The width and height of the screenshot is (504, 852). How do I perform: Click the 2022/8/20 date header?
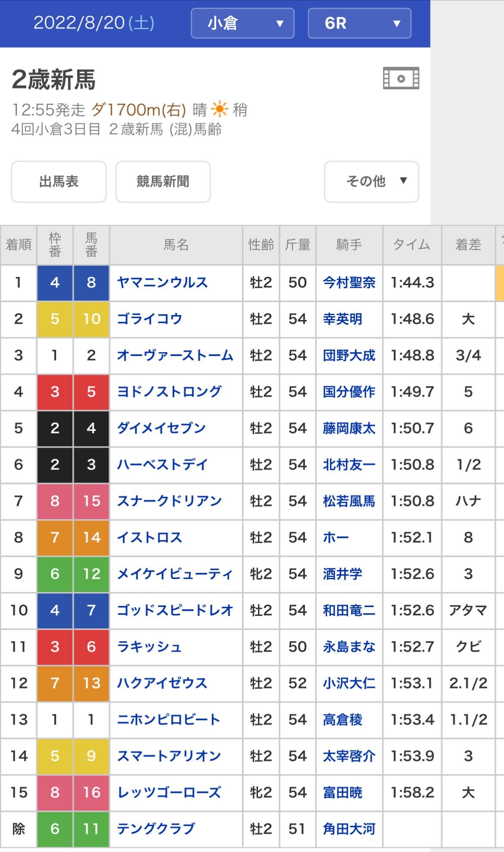[x=94, y=23]
